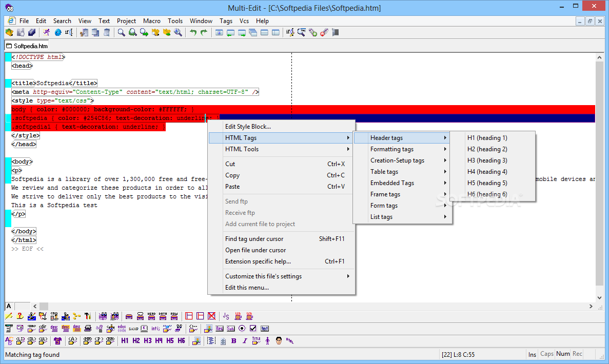Click the JS JavaScript toolbar icon
Screen dimensions: 609x364
pyautogui.click(x=226, y=316)
